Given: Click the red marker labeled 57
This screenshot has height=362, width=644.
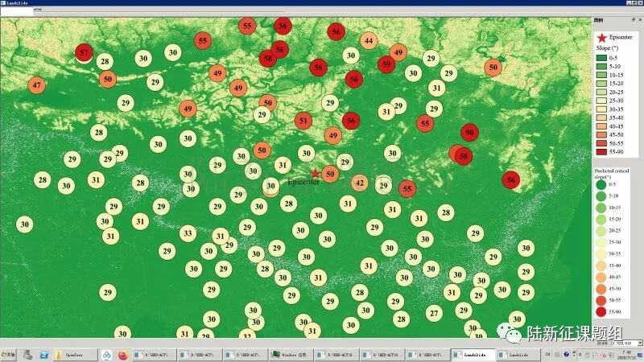Looking at the screenshot, I should (x=84, y=54).
